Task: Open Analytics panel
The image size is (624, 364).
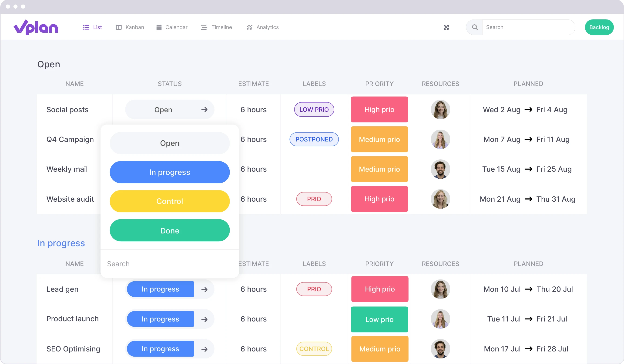Action: click(262, 27)
